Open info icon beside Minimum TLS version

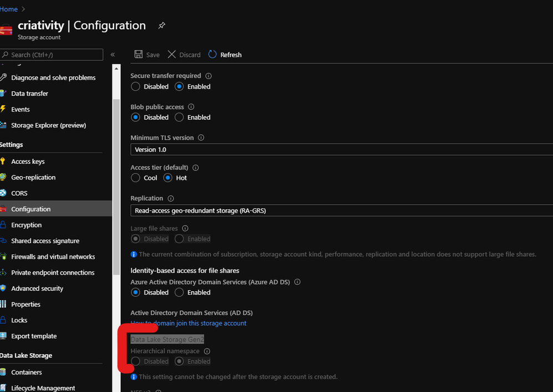tap(201, 137)
